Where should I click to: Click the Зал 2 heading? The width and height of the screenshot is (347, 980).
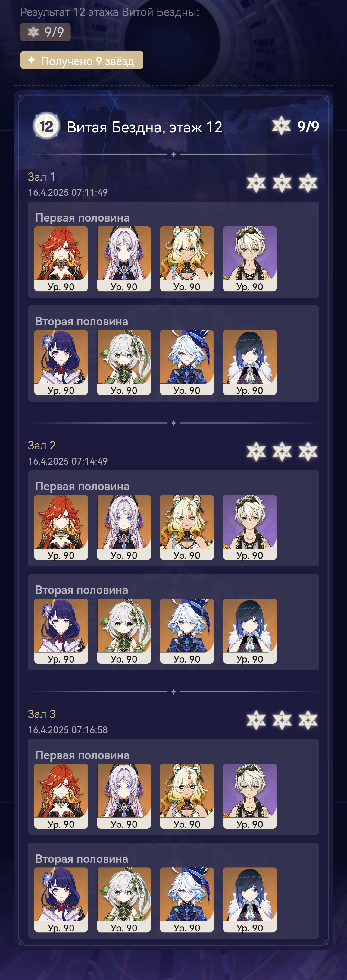(42, 446)
